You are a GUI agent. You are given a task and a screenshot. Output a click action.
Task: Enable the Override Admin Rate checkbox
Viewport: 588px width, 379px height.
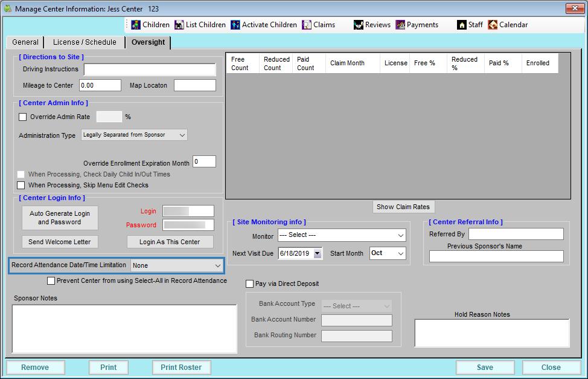click(23, 117)
